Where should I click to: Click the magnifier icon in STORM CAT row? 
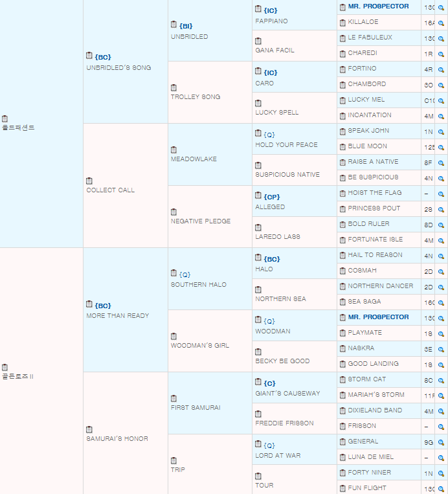tap(441, 381)
